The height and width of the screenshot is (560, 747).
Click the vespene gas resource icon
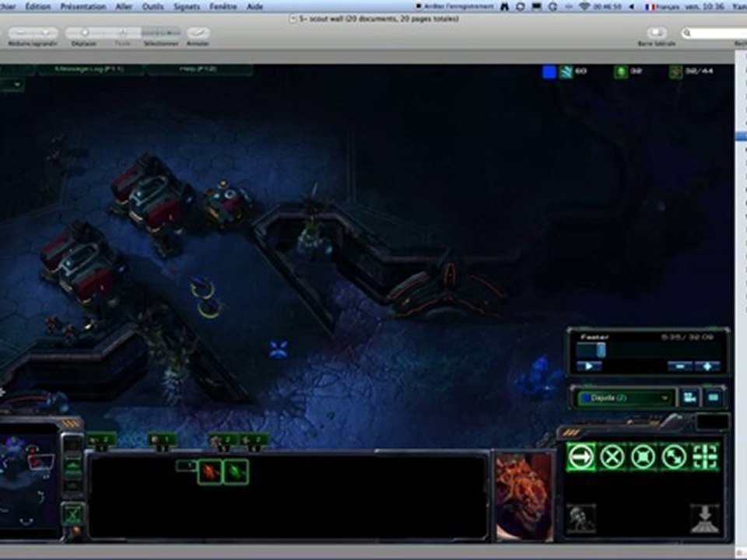tap(621, 72)
